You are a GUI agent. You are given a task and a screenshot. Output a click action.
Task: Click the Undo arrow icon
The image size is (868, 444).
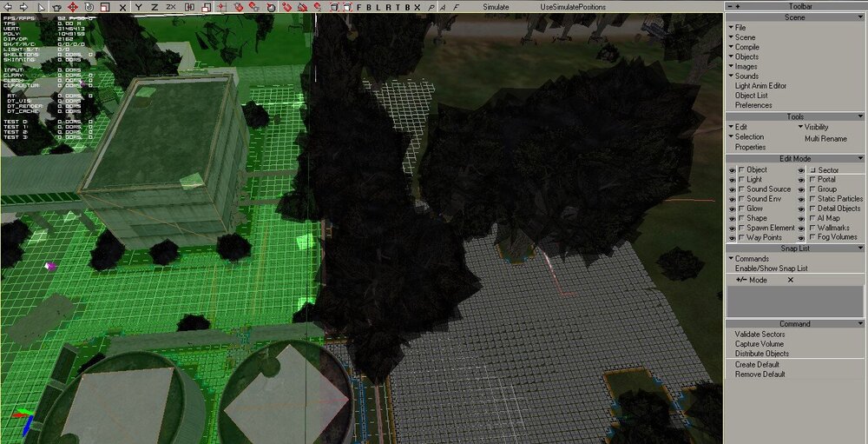[x=8, y=7]
